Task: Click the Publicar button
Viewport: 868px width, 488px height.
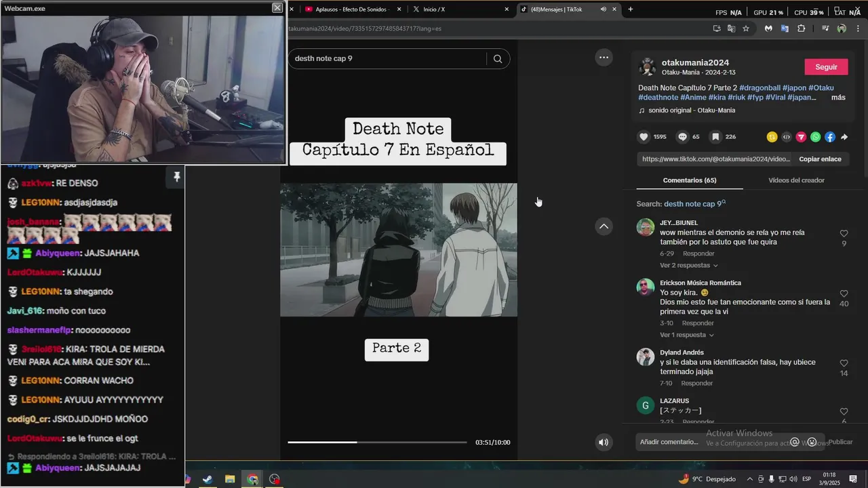Action: click(x=840, y=442)
